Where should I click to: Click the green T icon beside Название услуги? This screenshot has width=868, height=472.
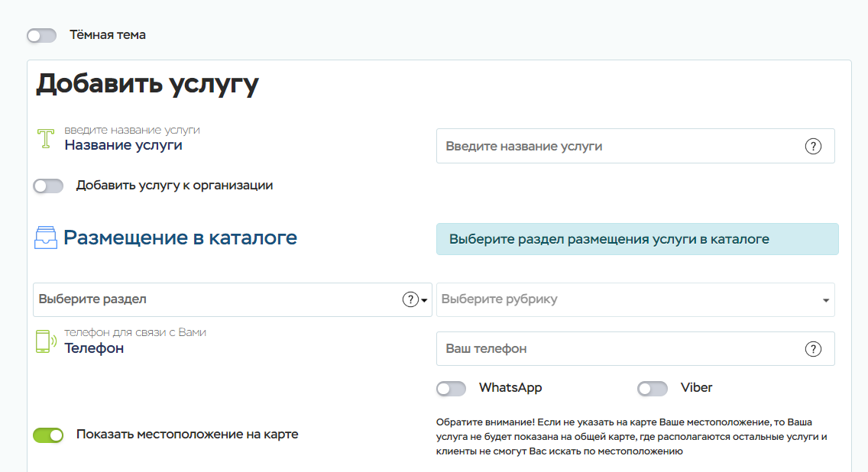coord(47,139)
